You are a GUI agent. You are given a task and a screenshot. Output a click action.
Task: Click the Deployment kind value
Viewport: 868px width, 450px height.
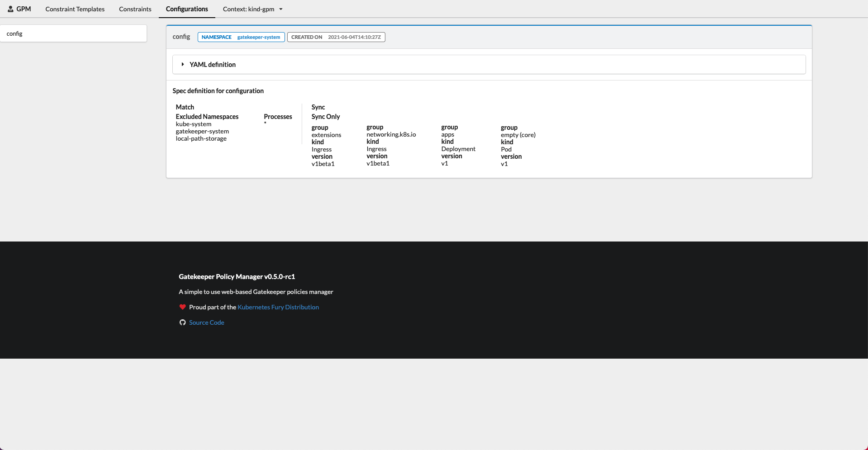point(458,149)
